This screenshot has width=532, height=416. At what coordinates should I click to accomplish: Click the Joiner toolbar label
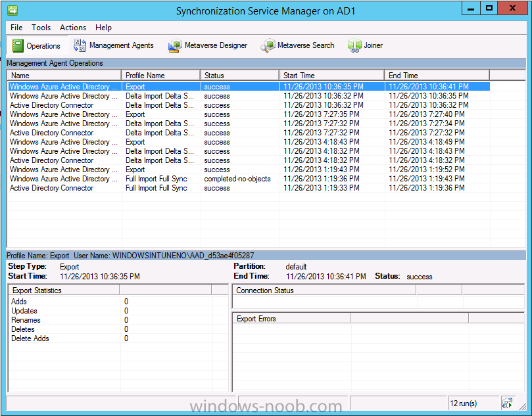pos(374,45)
